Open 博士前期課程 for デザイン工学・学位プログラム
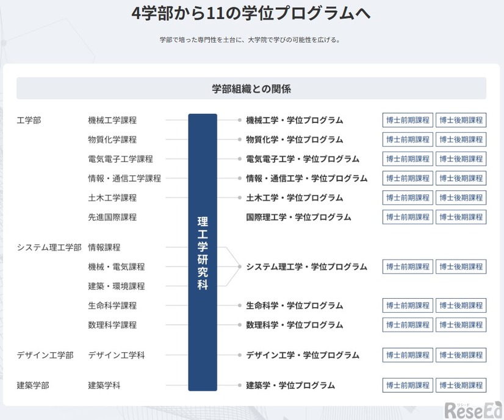Image resolution: width=504 pixels, height=420 pixels. pyautogui.click(x=408, y=355)
